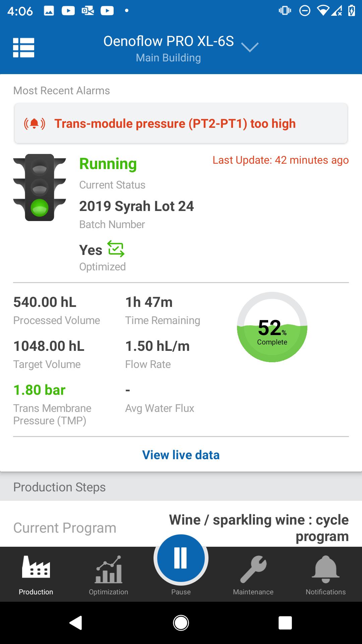Tap the Android recent apps button
This screenshot has height=644, width=362.
tap(285, 623)
